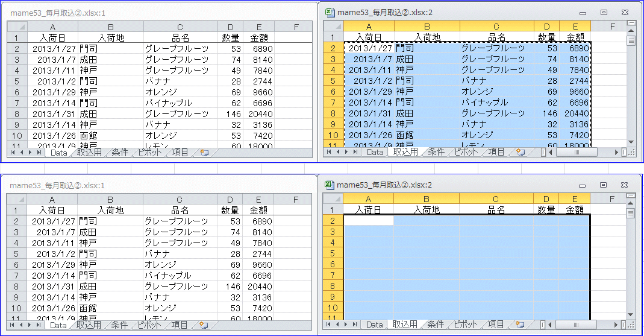Horizontal scroll left arrow in upper-right window

[x=551, y=152]
